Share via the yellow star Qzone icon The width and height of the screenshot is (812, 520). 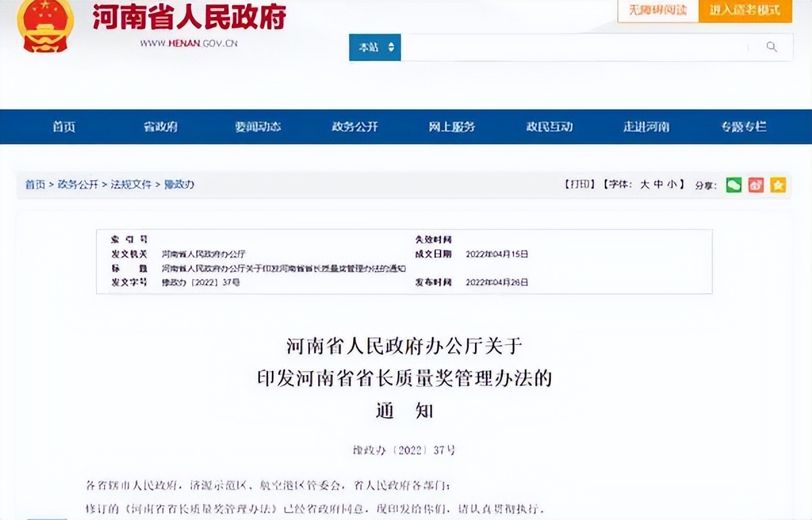coord(778,185)
